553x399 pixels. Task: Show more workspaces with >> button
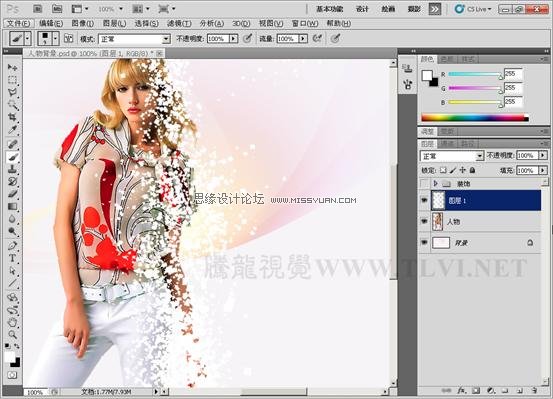tap(435, 9)
